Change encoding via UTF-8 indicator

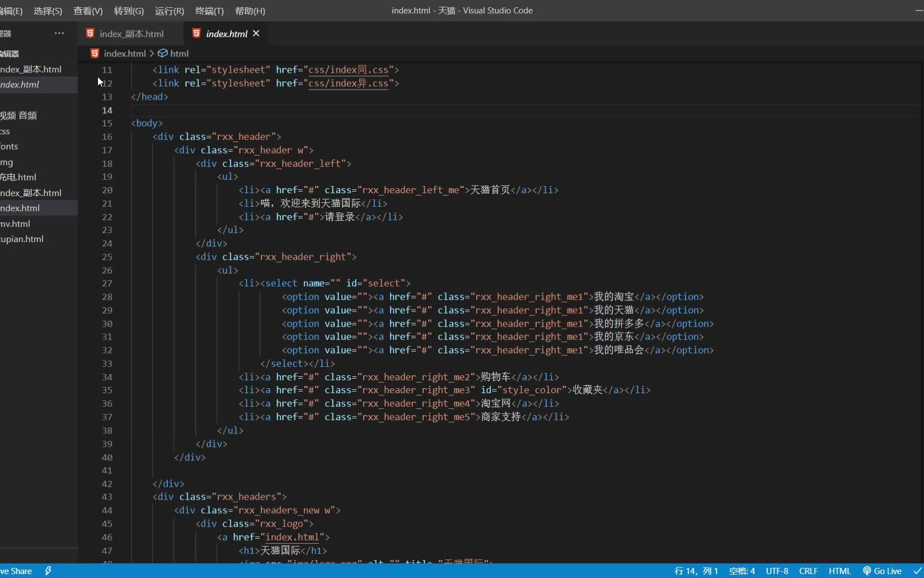pos(777,571)
